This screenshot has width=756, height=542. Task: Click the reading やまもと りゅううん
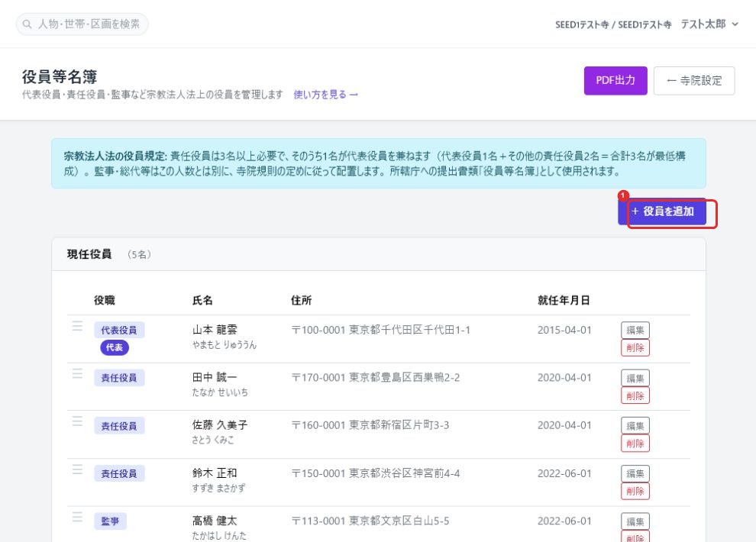pos(225,345)
